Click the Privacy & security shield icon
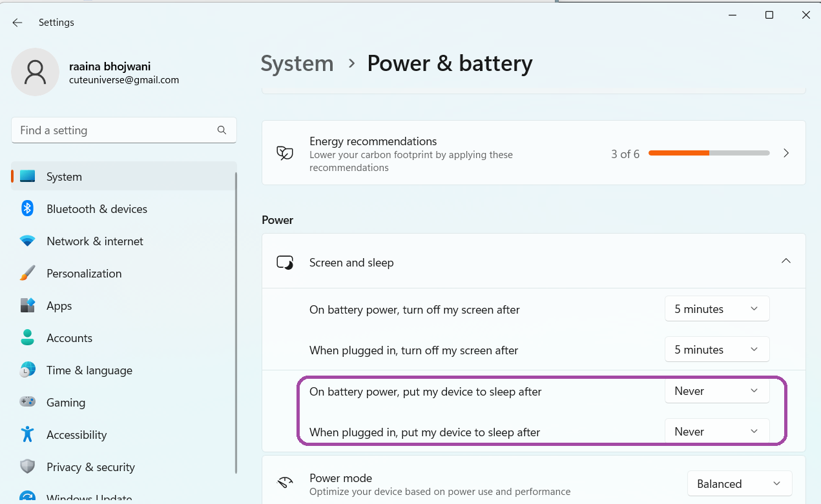 (27, 467)
